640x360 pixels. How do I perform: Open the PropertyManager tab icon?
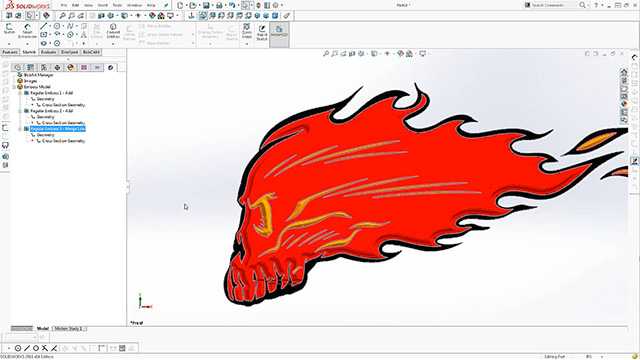[31, 67]
